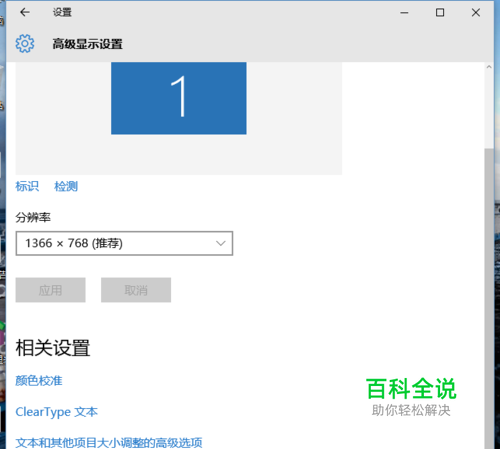Select monitor 1 display thumbnail
Image resolution: width=500 pixels, height=449 pixels.
179,98
